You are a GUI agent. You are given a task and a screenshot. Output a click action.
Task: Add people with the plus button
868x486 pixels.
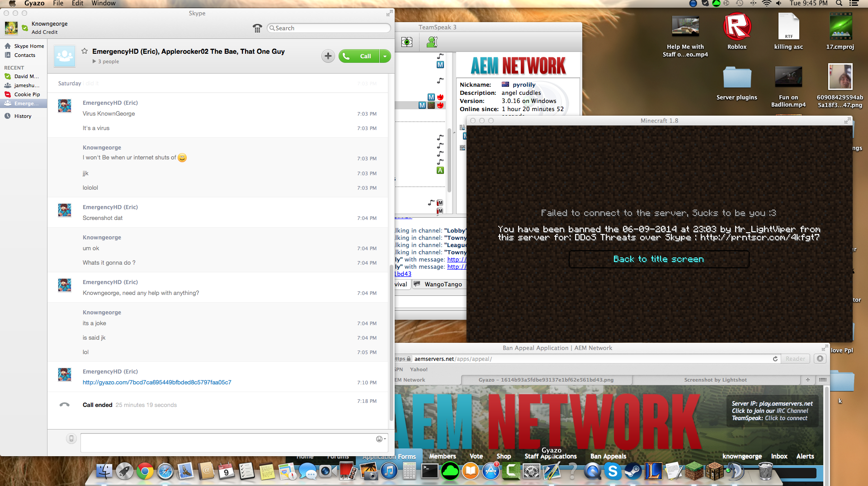click(x=328, y=56)
